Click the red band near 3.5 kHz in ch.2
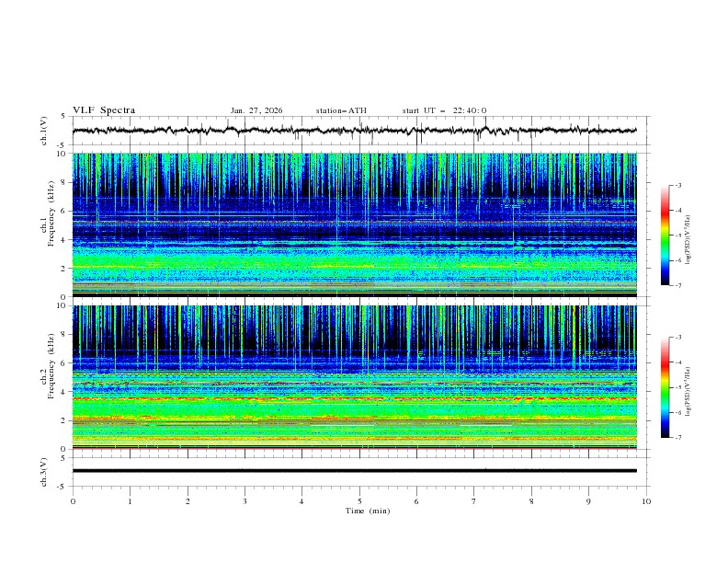Viewport: 728px width, 563px height. pos(354,398)
